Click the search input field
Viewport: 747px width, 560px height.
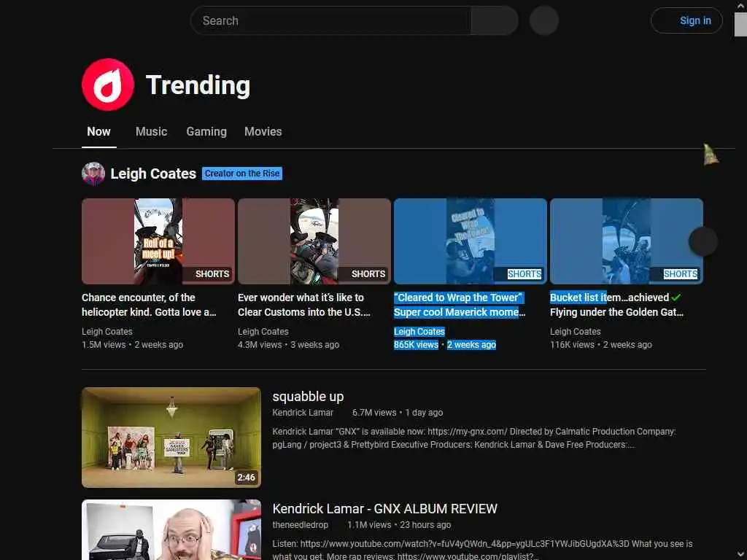(330, 20)
